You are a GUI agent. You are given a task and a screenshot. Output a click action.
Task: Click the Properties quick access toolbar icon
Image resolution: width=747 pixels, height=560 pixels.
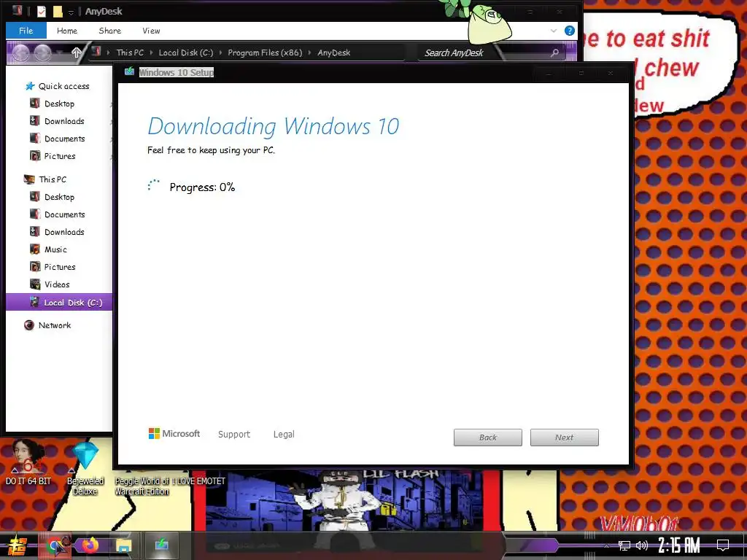tap(42, 11)
